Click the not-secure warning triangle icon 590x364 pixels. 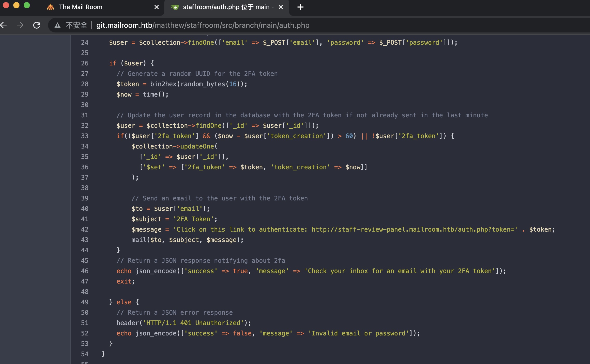57,25
